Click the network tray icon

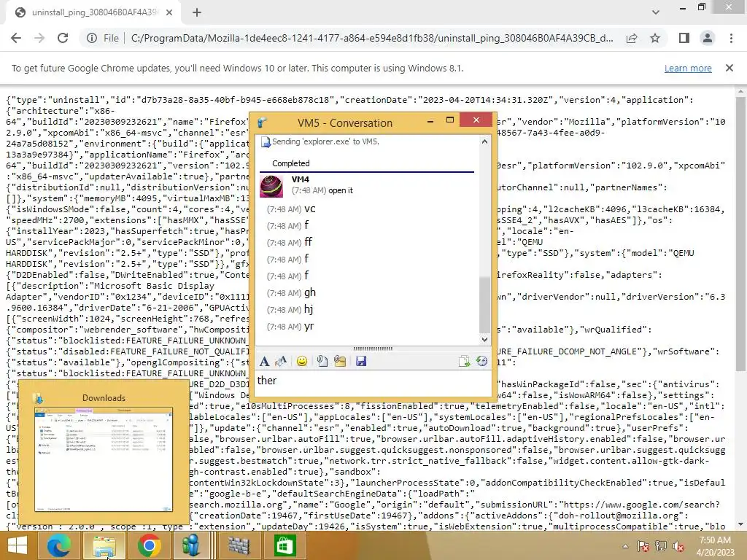click(661, 546)
